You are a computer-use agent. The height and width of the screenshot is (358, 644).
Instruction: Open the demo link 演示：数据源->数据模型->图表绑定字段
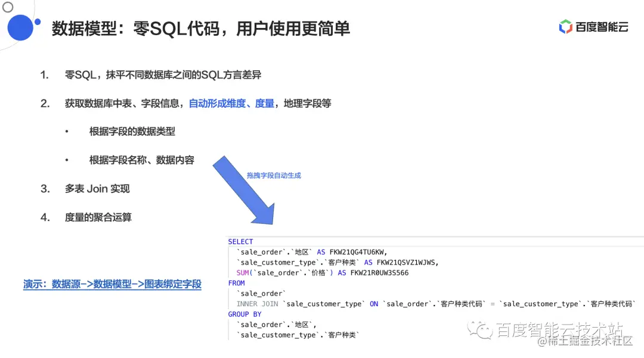pyautogui.click(x=112, y=284)
